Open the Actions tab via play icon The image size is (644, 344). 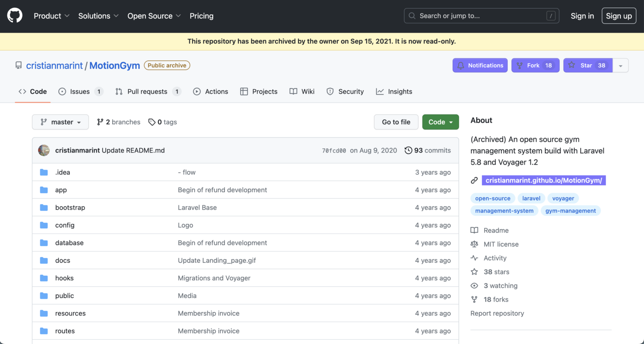(196, 91)
